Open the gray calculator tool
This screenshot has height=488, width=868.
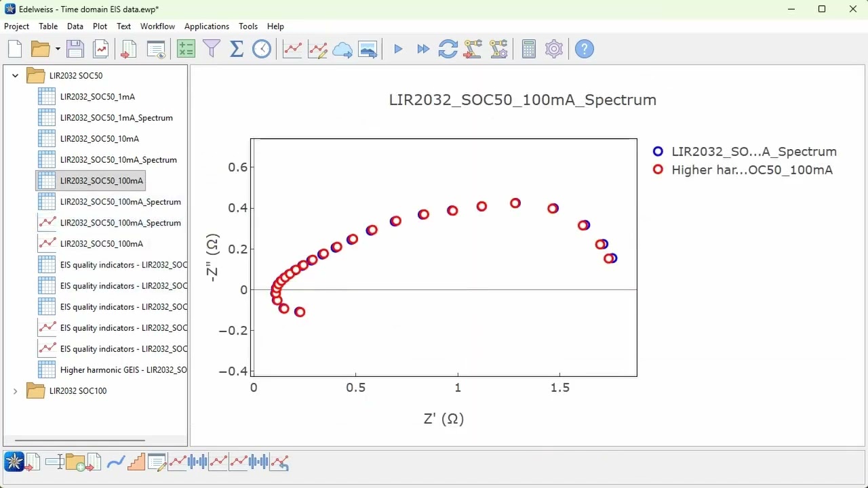[529, 49]
